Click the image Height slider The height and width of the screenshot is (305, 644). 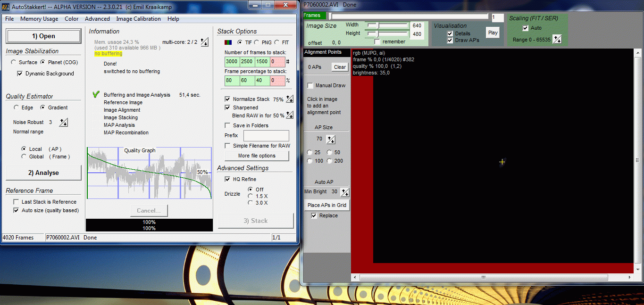(x=388, y=33)
